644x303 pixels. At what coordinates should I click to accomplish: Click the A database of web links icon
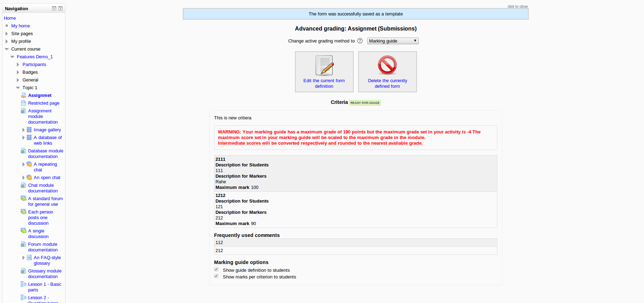[29, 137]
